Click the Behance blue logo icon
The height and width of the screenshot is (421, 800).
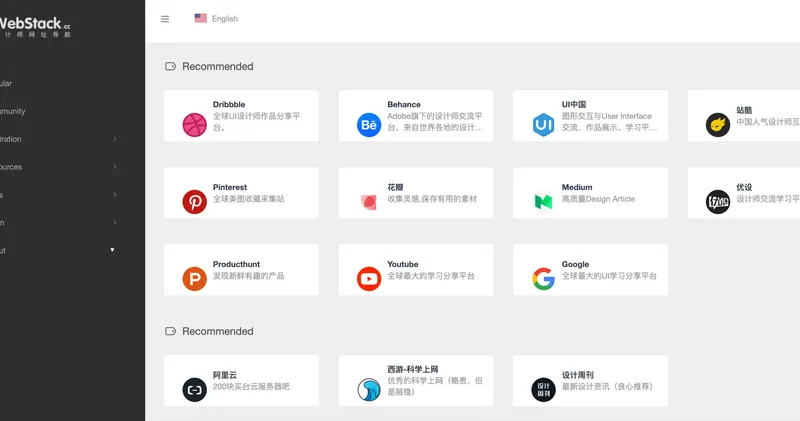(x=369, y=125)
